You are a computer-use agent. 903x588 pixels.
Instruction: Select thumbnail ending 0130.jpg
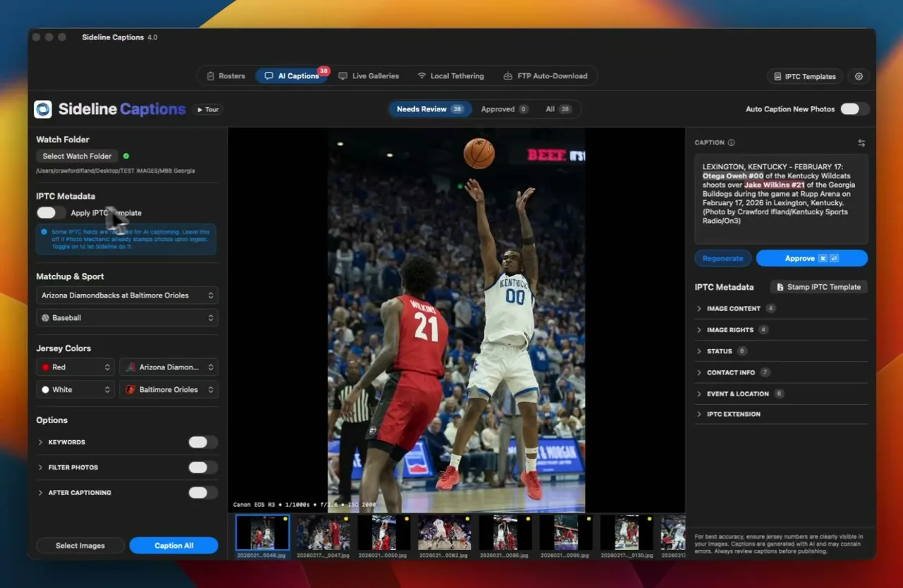pos(626,532)
